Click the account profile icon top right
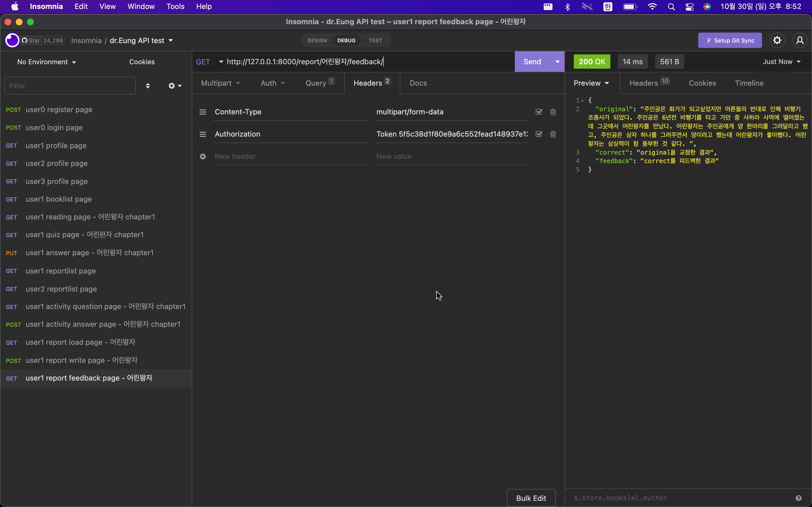Viewport: 812px width, 507px height. pyautogui.click(x=800, y=40)
